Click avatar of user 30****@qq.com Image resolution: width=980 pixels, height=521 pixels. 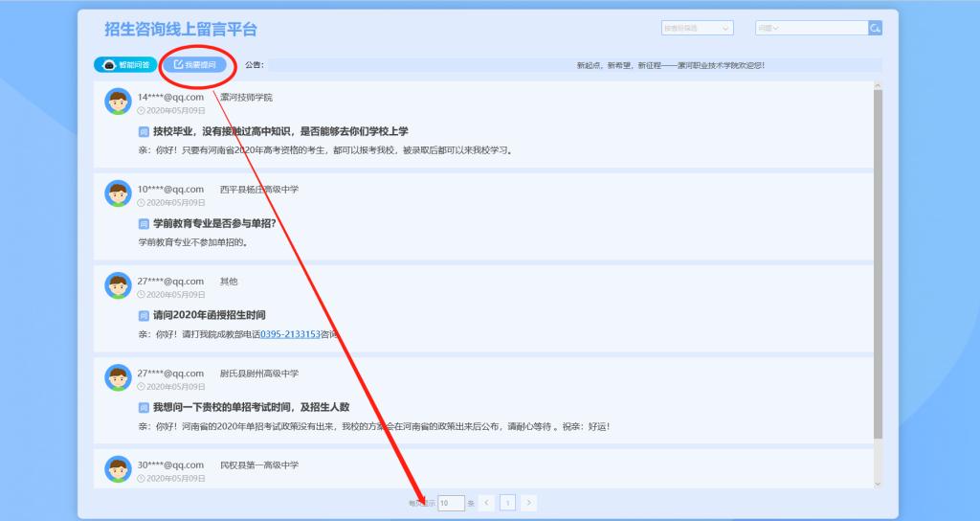[118, 469]
